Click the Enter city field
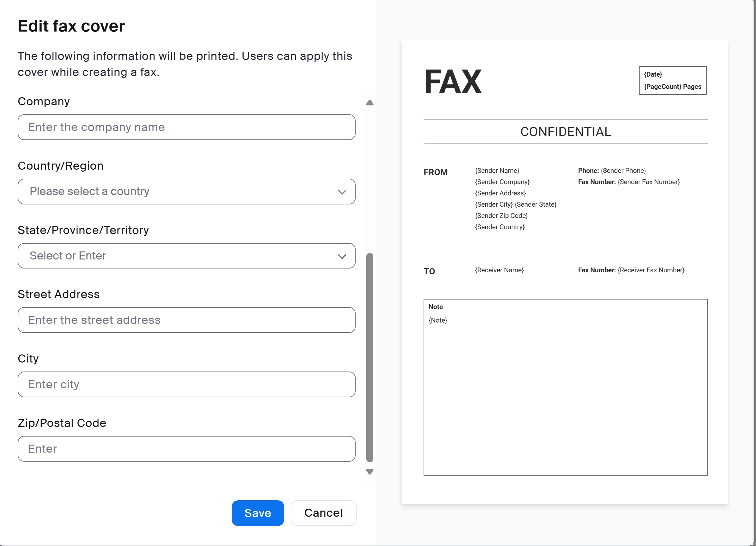756x546 pixels. [x=186, y=384]
